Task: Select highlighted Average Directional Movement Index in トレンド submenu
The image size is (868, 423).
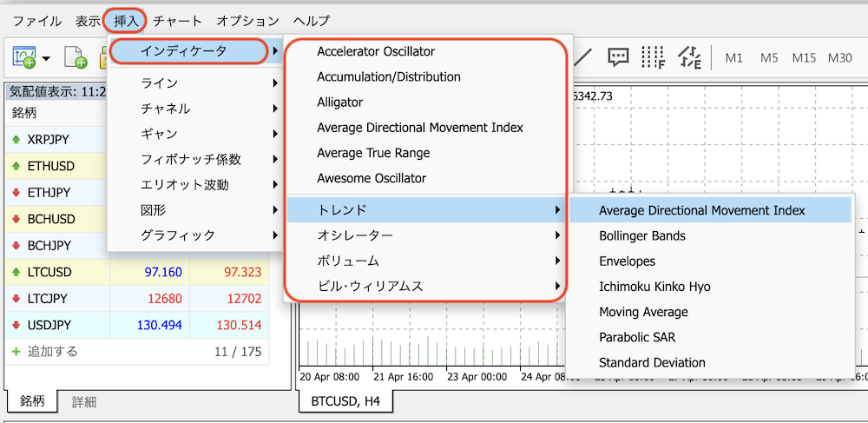Action: (x=710, y=211)
